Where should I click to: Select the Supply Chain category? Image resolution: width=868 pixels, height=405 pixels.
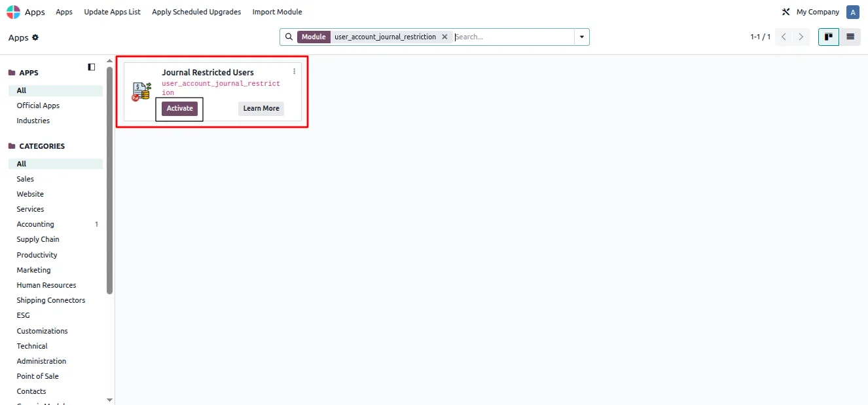pyautogui.click(x=55, y=239)
